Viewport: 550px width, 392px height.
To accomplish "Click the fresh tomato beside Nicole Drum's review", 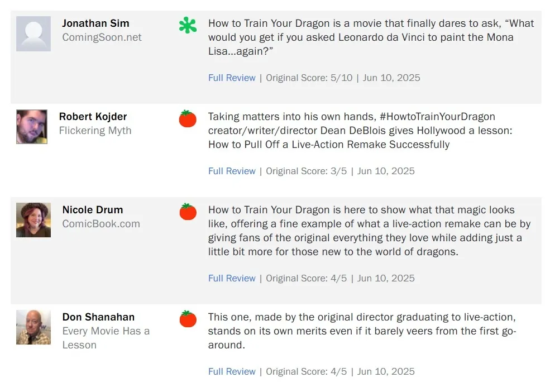I will point(188,212).
